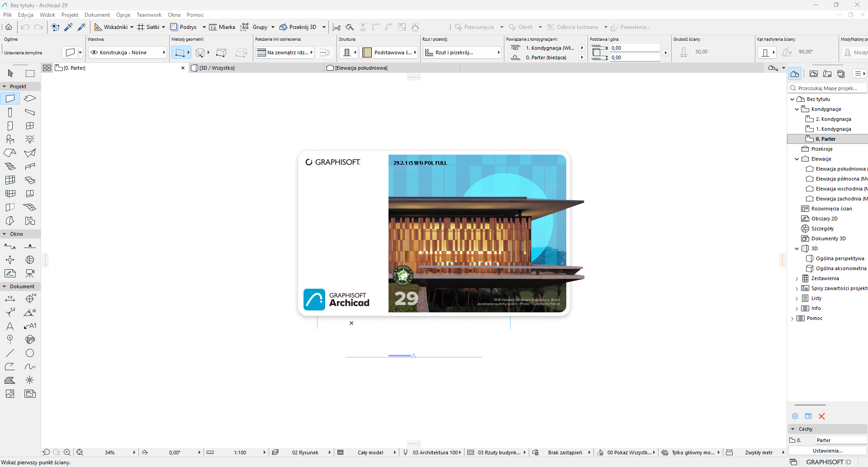The image size is (868, 467).
Task: Open the Teamwork menu
Action: coord(149,15)
